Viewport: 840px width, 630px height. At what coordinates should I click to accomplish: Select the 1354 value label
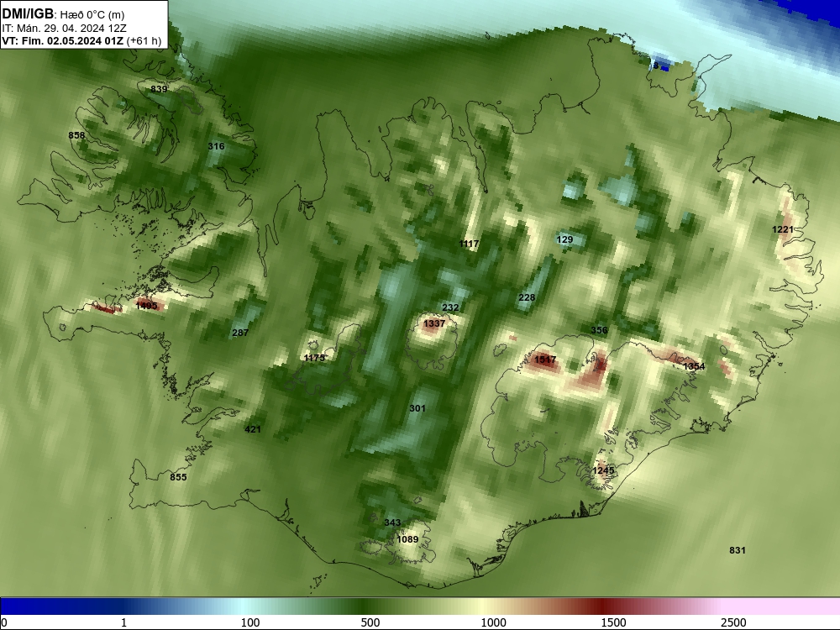coord(694,366)
